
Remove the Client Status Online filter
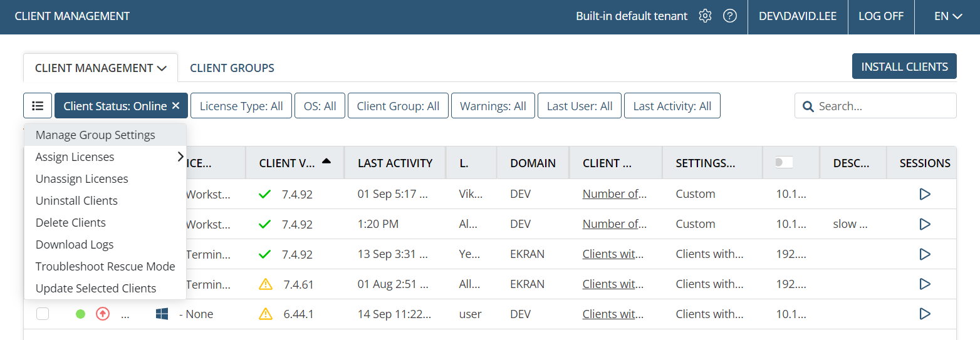tap(175, 106)
